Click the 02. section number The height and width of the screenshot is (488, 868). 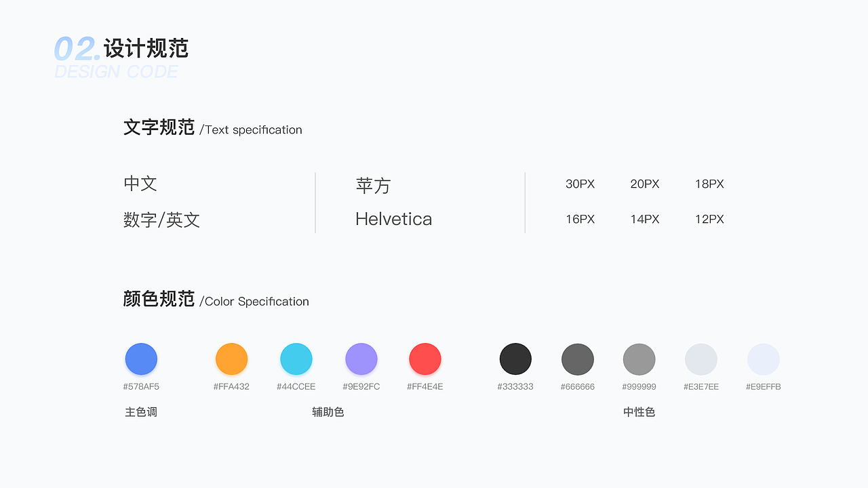point(77,49)
